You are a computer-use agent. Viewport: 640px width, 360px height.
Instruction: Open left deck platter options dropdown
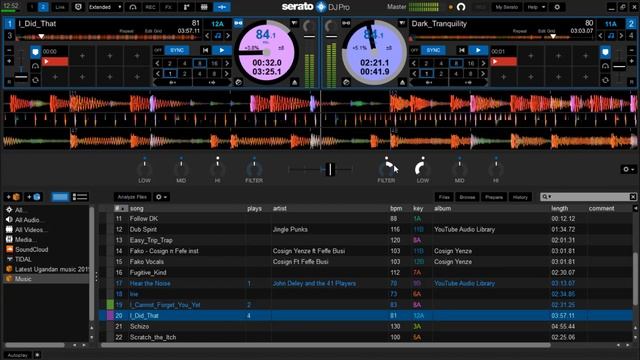tap(294, 24)
